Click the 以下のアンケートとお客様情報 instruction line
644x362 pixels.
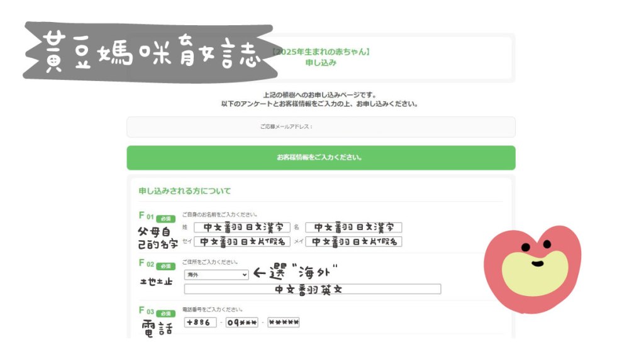click(x=319, y=104)
